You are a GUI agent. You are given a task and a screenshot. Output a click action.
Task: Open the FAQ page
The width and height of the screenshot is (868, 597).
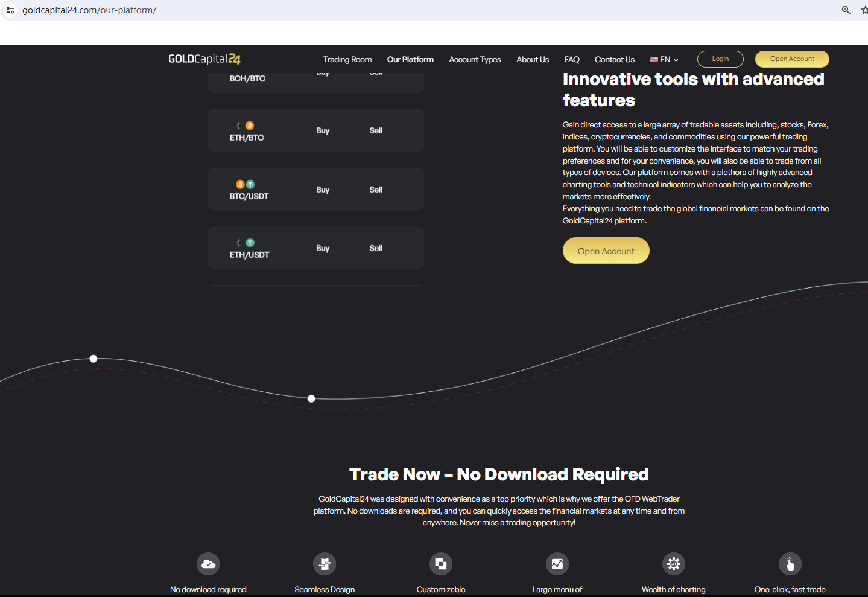(572, 59)
